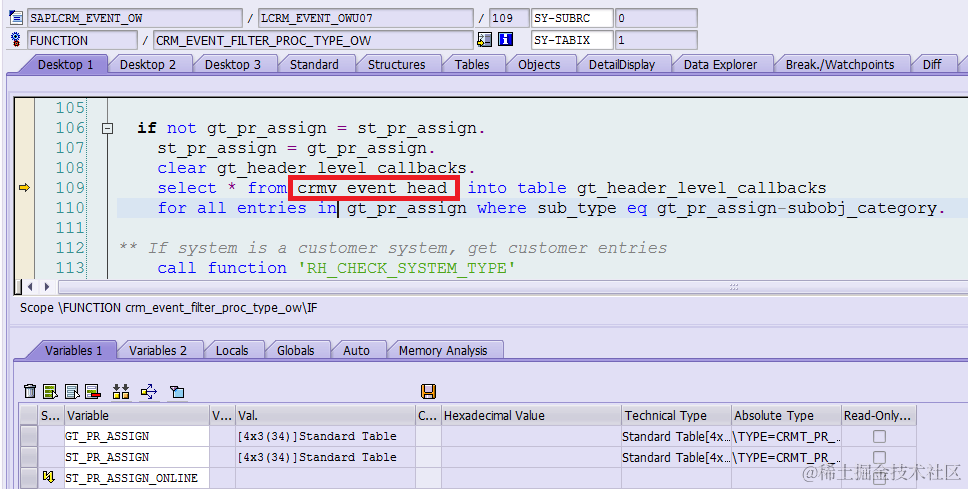This screenshot has height=489, width=968.
Task: Click the Val. column header
Action: click(x=325, y=416)
